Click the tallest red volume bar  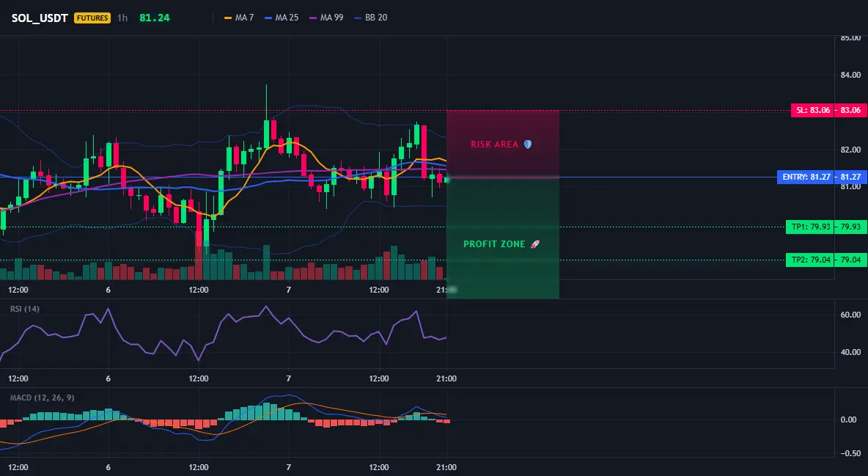point(199,255)
